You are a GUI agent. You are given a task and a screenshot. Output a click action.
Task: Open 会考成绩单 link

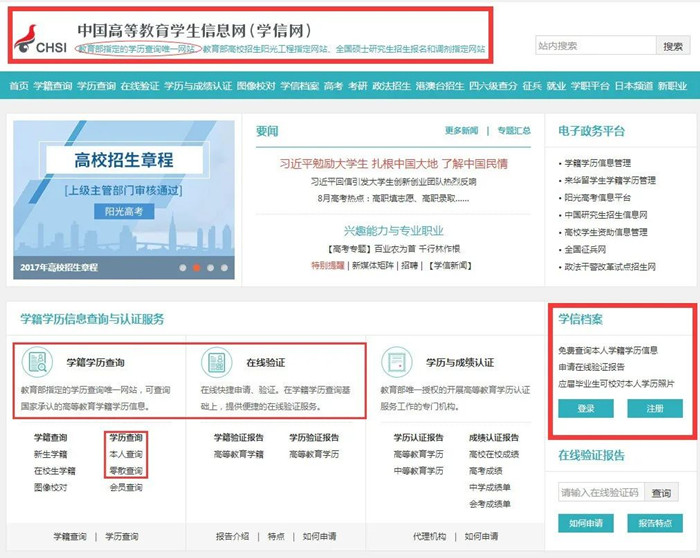click(x=490, y=504)
